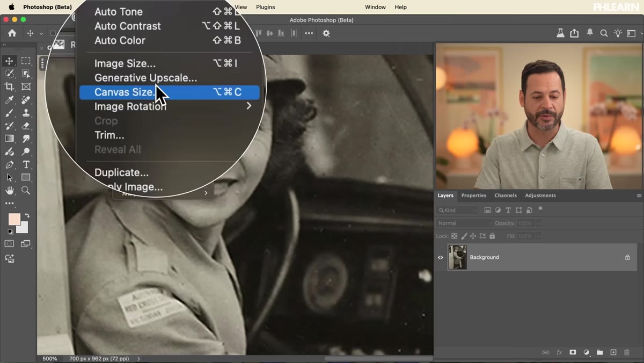Hide the Background layer with the eye icon
644x363 pixels.
click(441, 257)
